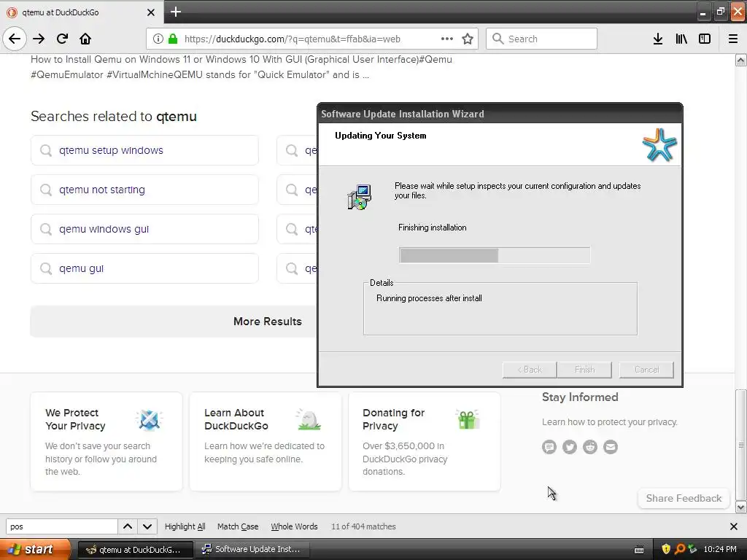Close the find bar

tap(734, 526)
